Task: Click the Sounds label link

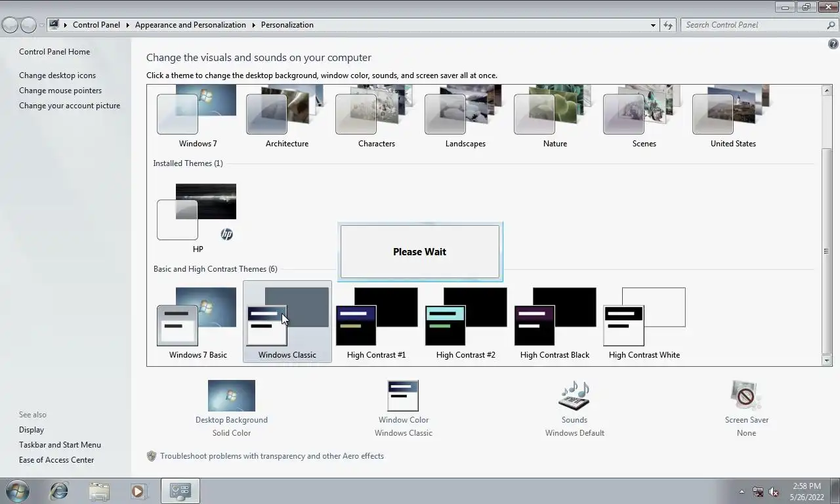Action: point(574,420)
